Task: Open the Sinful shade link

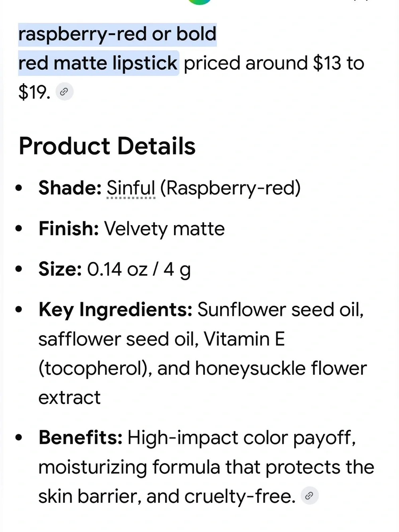Action: pos(131,188)
